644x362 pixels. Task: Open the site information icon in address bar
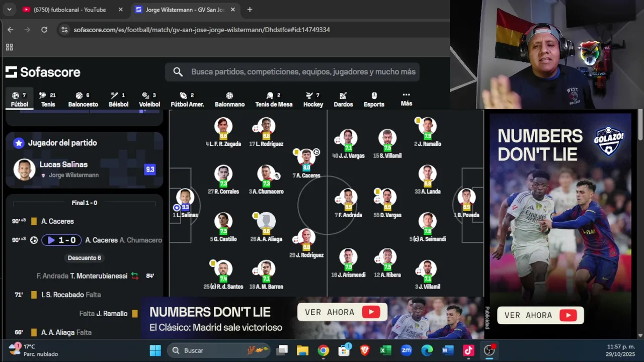point(64,30)
